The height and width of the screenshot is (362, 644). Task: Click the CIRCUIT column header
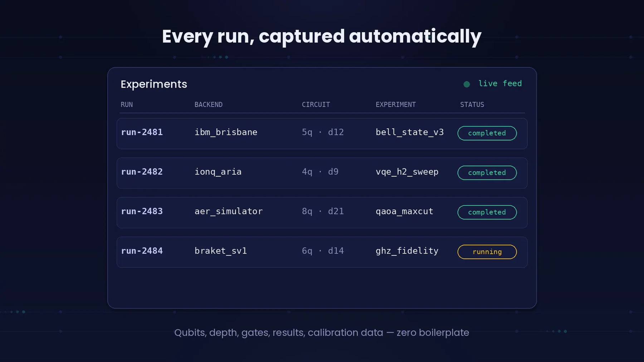[x=316, y=104]
